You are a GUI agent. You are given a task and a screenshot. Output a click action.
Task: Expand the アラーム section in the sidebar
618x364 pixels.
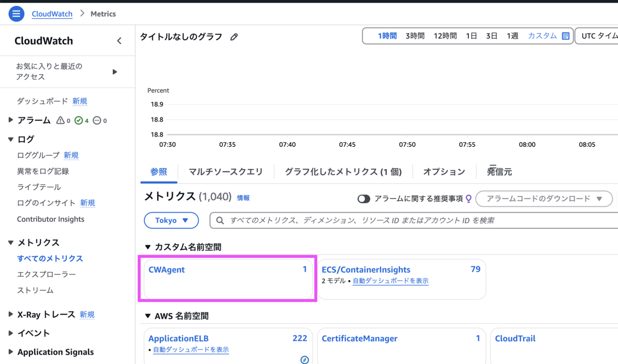(11, 120)
